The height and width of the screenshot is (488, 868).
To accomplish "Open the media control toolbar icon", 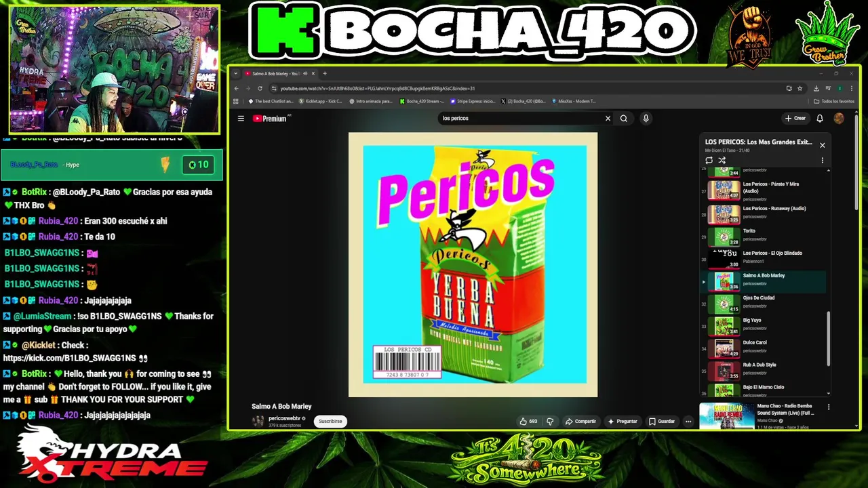I will 828,88.
